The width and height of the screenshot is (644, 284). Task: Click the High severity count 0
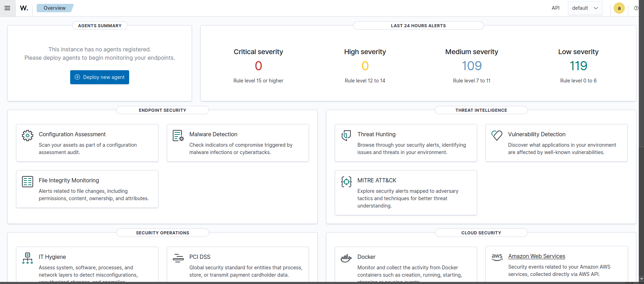click(x=365, y=66)
